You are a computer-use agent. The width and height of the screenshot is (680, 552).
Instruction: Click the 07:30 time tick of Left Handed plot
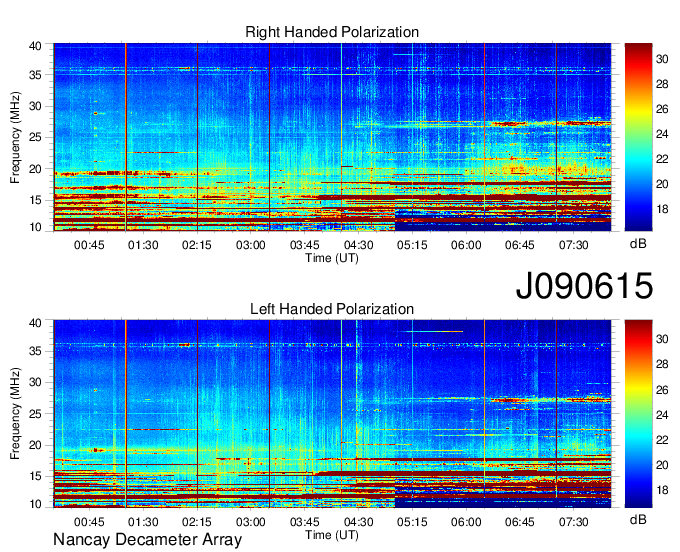[x=573, y=522]
